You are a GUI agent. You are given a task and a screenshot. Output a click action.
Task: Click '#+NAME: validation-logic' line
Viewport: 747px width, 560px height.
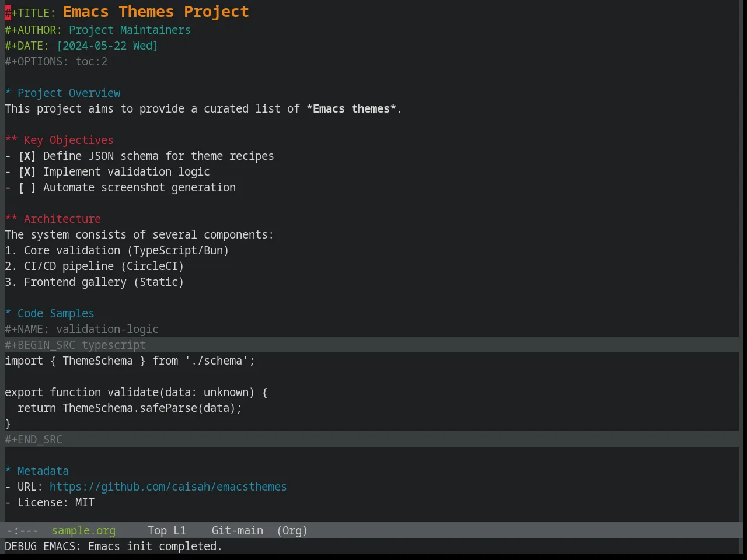click(82, 330)
